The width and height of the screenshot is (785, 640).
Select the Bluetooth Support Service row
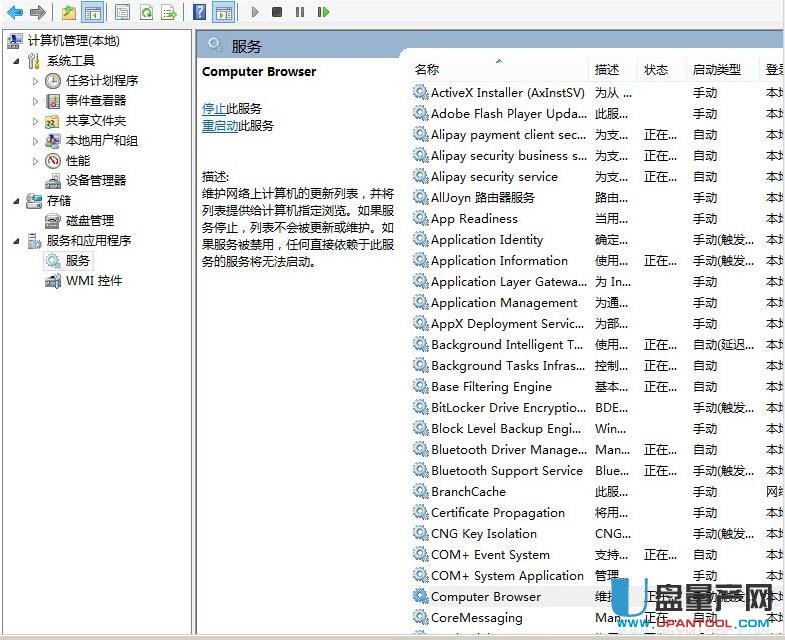[x=597, y=471]
